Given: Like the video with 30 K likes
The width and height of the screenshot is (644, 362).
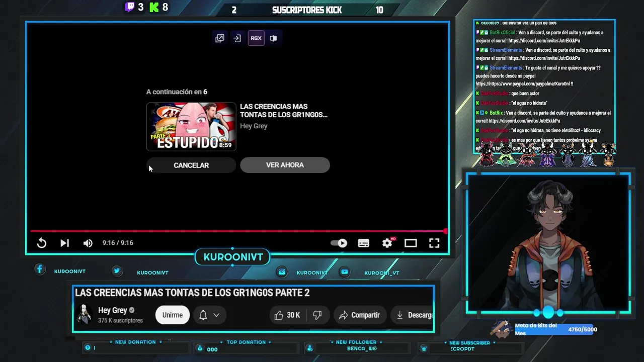Looking at the screenshot, I should [287, 315].
